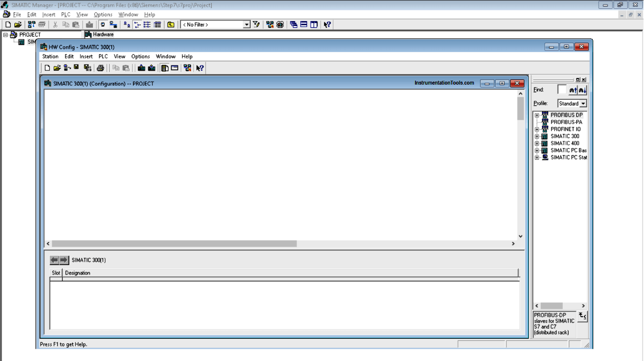Expand PROFIBUS DP catalog node
Screen dimensions: 644x361
coord(537,116)
